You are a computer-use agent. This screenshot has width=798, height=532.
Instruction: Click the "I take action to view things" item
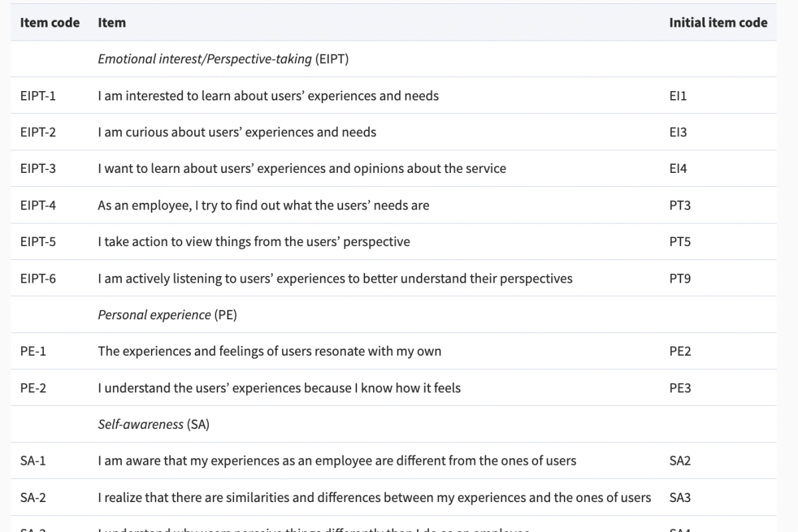[x=253, y=242]
